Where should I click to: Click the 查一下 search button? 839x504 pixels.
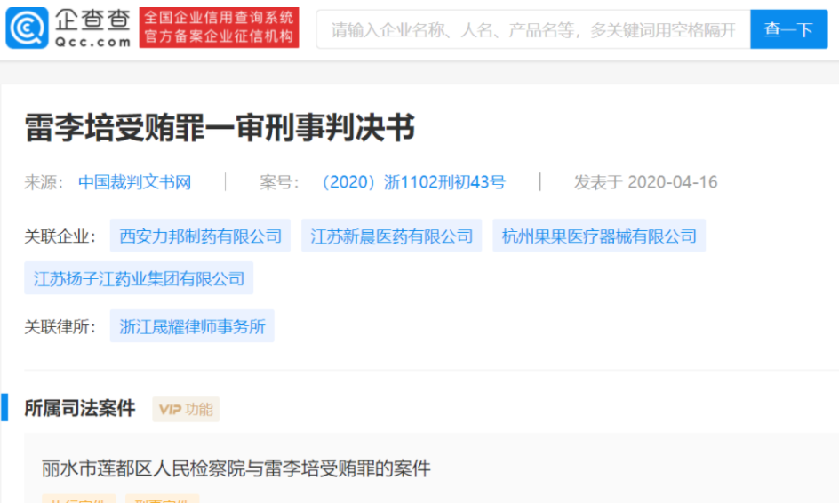pos(788,29)
